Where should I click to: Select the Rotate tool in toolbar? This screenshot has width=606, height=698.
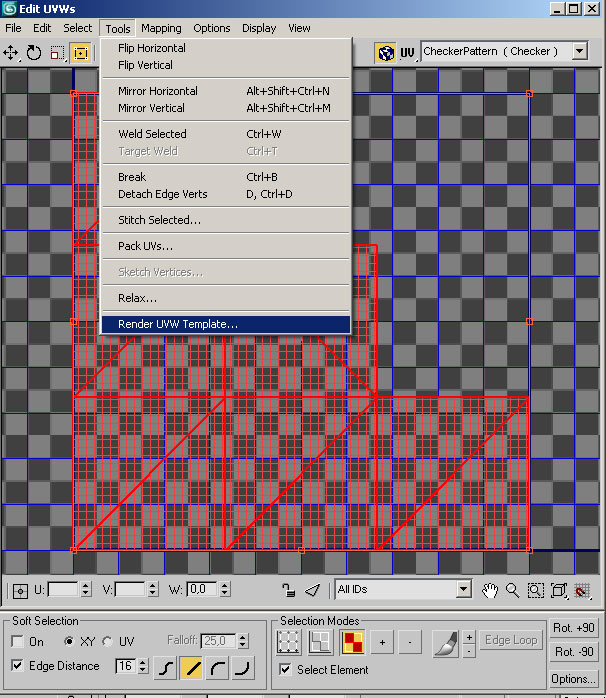click(35, 52)
